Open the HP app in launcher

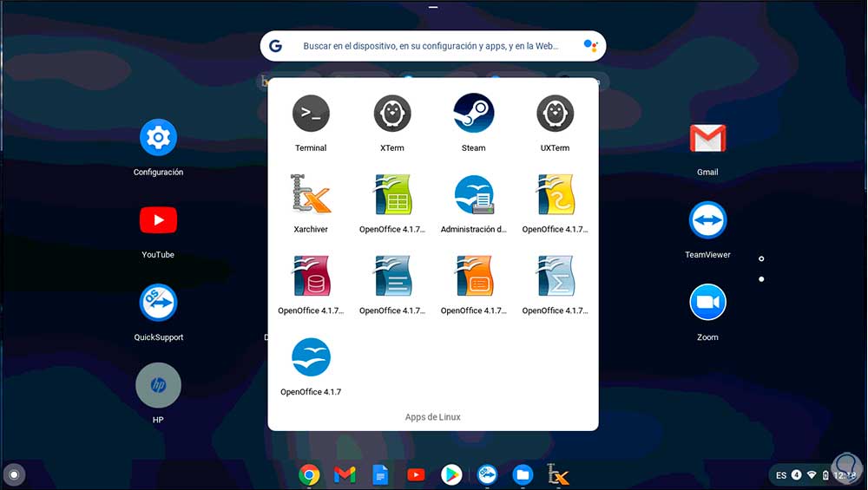click(x=158, y=385)
